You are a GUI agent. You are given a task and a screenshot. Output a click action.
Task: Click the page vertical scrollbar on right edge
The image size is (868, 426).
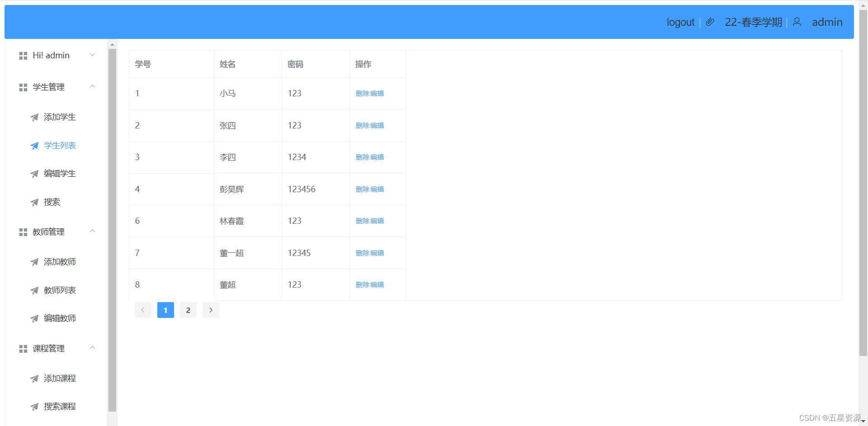863,182
